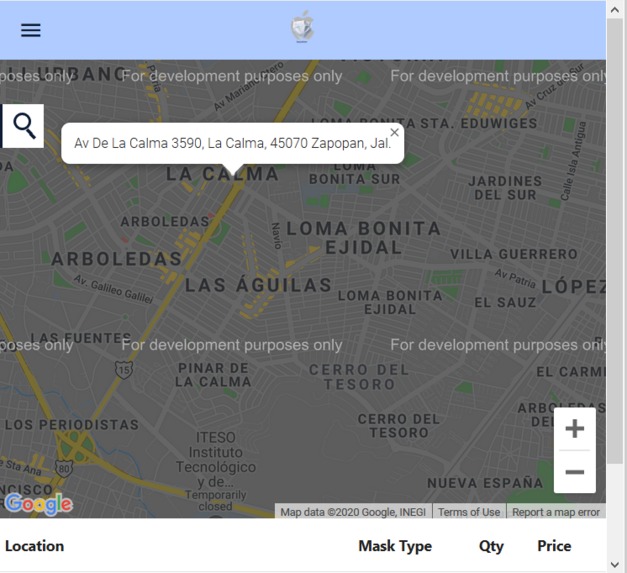Zoom out the map with minus button
This screenshot has height=573, width=627.
click(575, 472)
